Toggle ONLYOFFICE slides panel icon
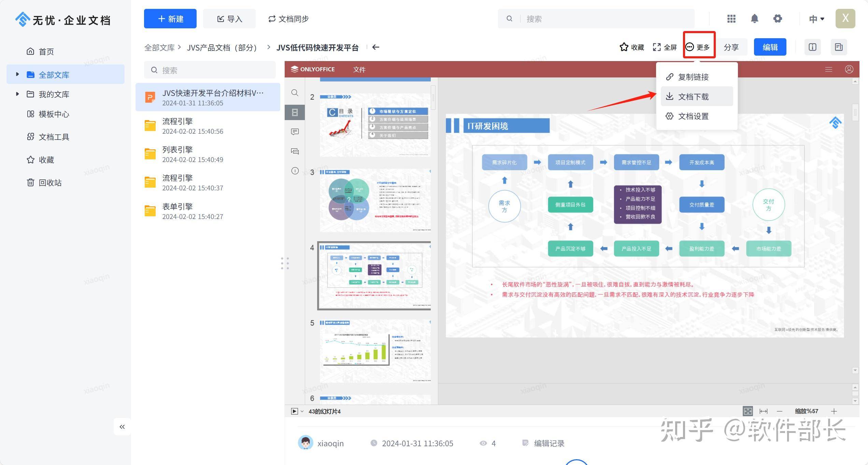The width and height of the screenshot is (868, 465). tap(295, 112)
